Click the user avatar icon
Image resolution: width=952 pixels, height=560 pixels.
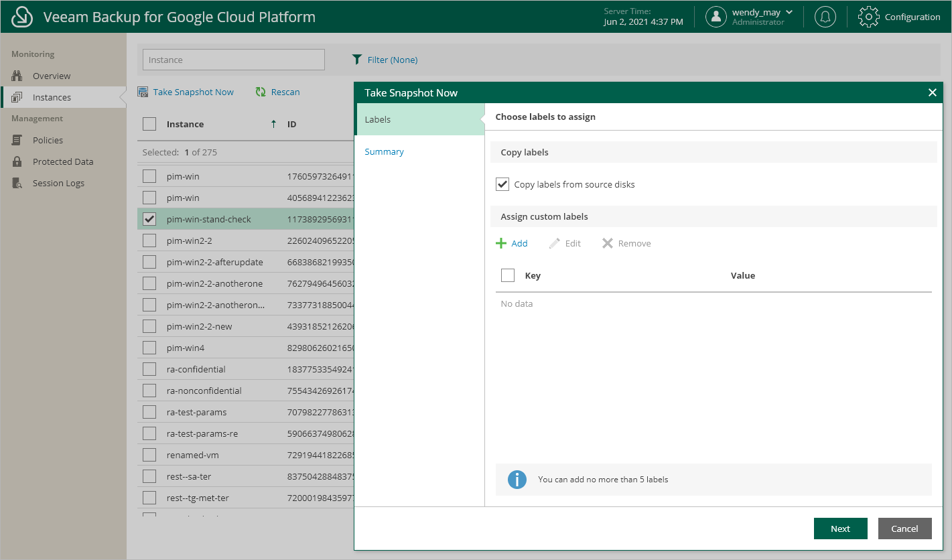[x=716, y=17]
